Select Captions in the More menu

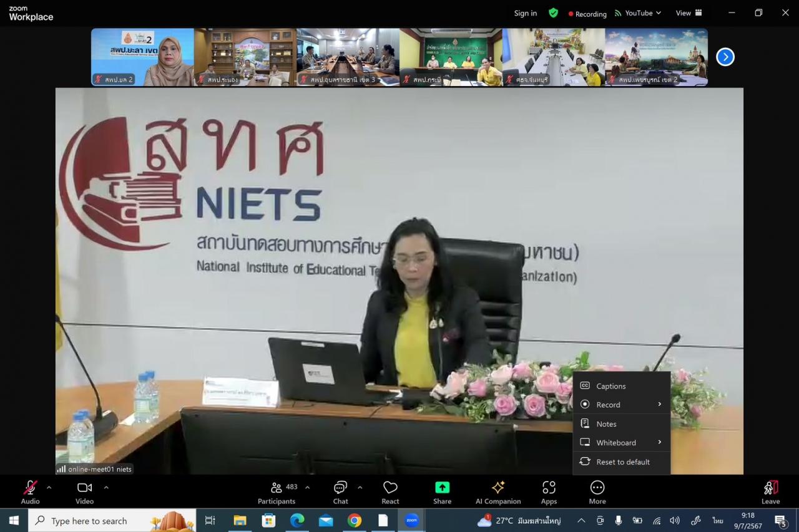coord(622,386)
